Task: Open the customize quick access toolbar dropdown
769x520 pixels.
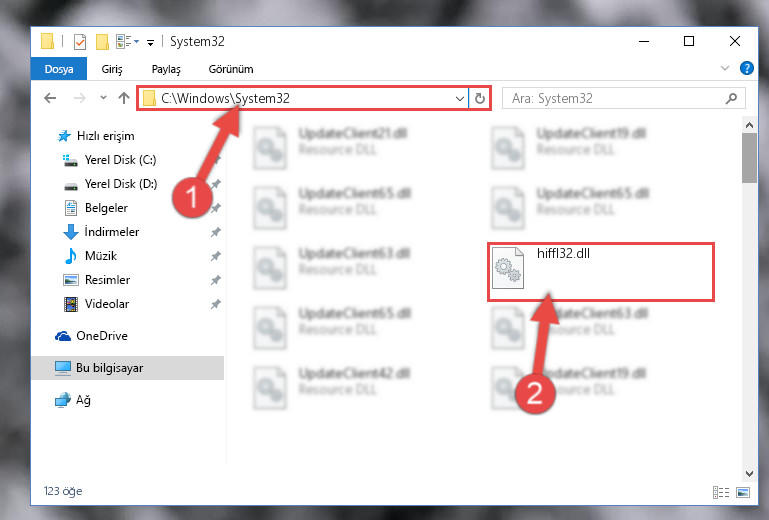Action: tap(151, 43)
